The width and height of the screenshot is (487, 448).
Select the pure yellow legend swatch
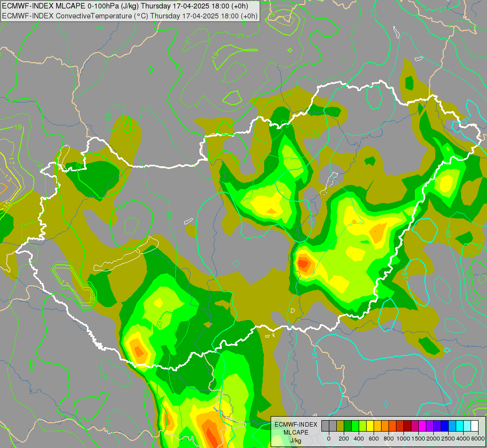370,426
